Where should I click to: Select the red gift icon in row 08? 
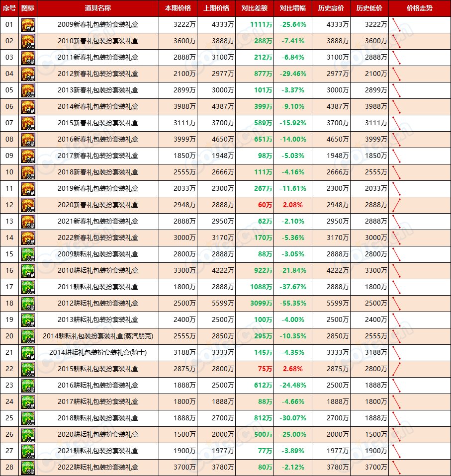tap(28, 140)
